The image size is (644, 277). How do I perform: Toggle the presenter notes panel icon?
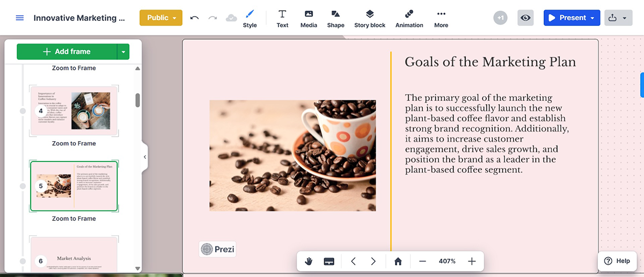tap(330, 261)
